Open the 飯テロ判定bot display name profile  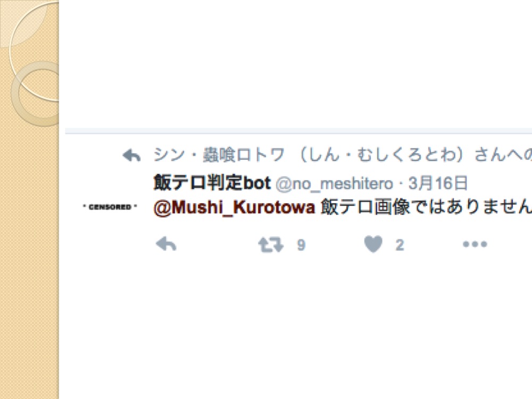coord(212,182)
